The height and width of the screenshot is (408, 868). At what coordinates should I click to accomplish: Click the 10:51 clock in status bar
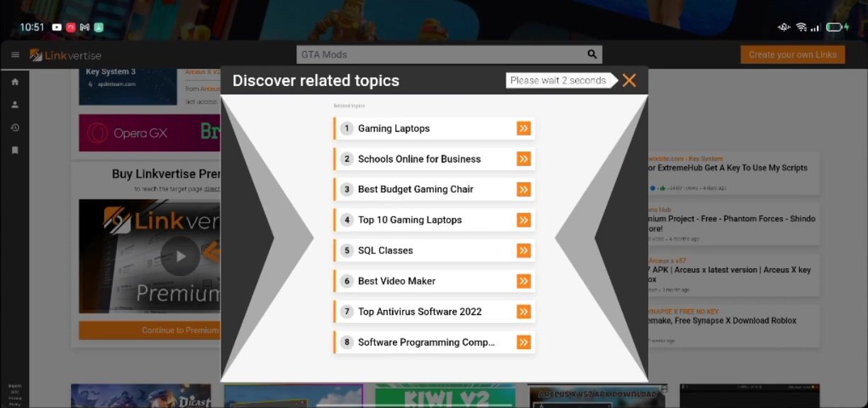coord(32,28)
